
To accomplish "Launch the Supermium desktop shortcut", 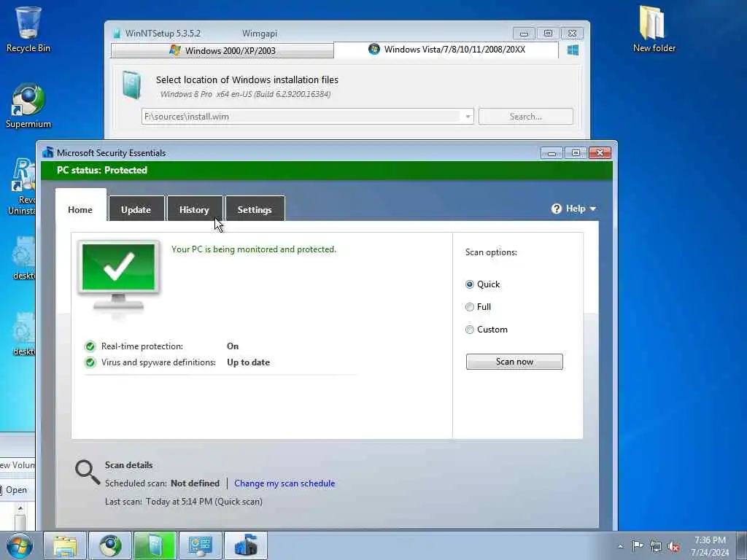I will (28, 106).
